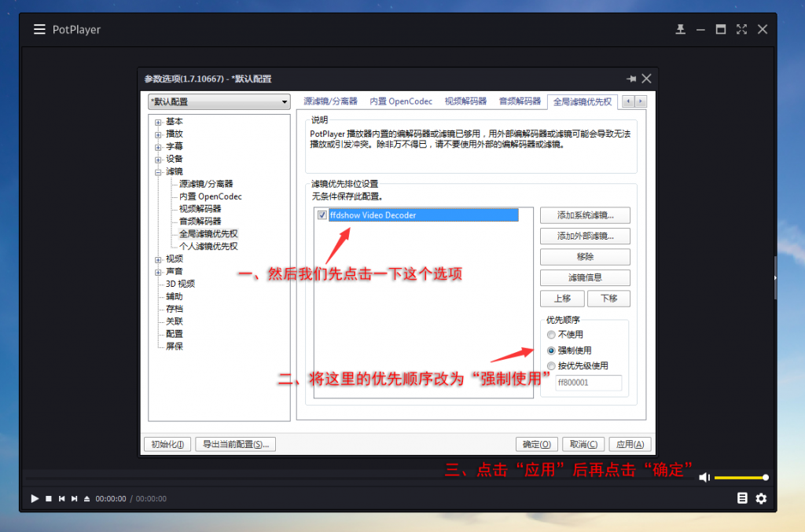Click the 初始化 button
805x532 pixels.
coord(167,444)
